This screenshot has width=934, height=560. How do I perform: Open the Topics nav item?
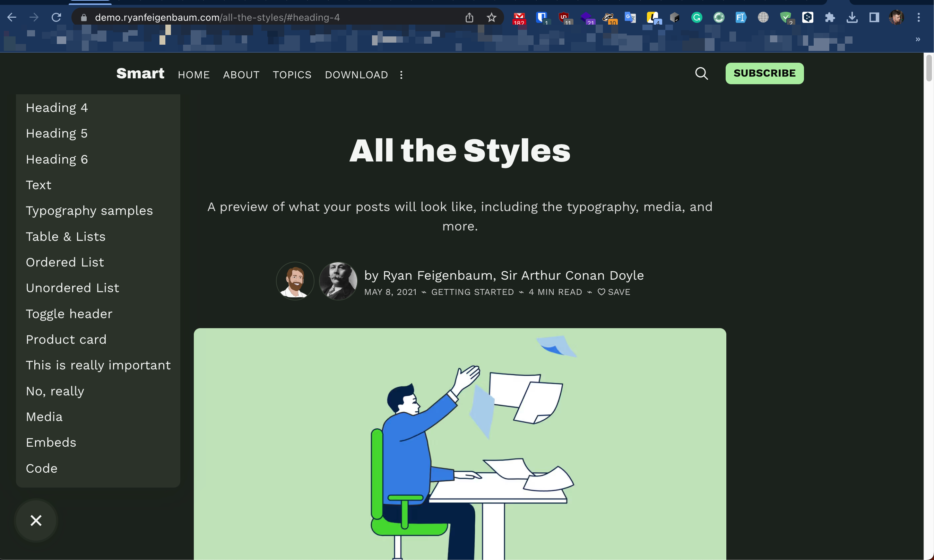point(292,75)
